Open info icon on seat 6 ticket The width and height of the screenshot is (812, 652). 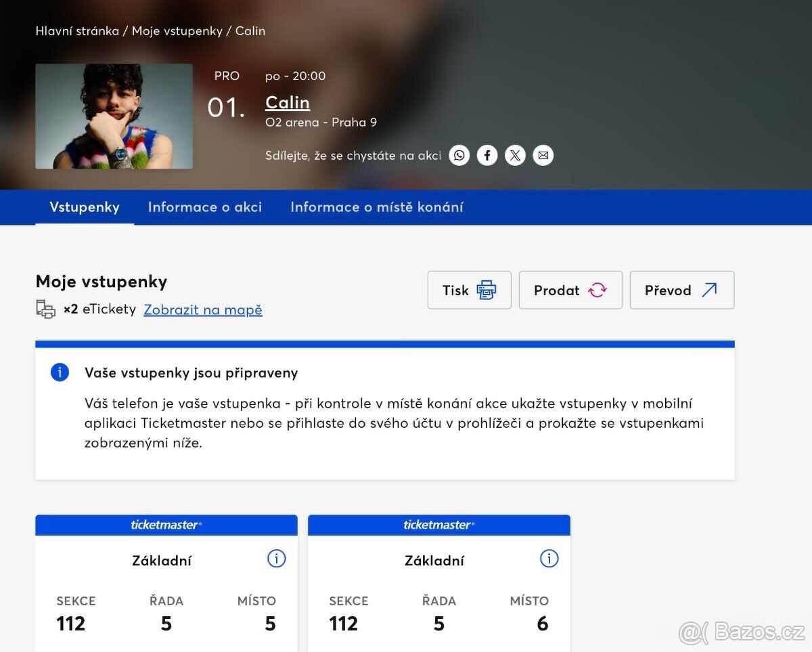[549, 559]
